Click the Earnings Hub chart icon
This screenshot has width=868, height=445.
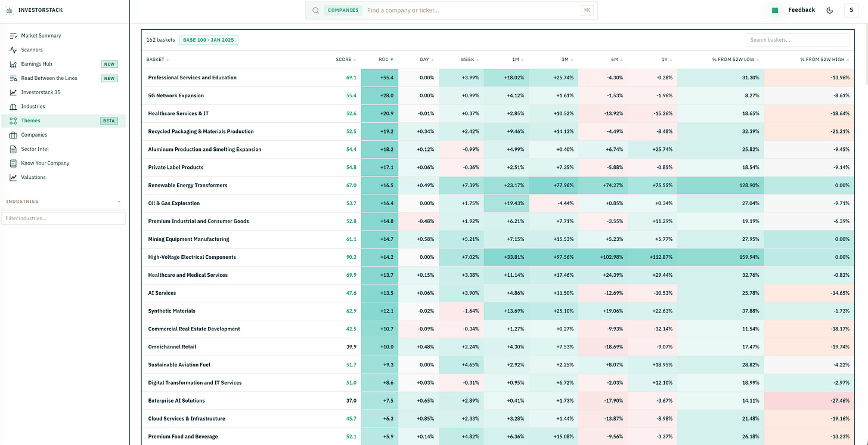point(14,64)
